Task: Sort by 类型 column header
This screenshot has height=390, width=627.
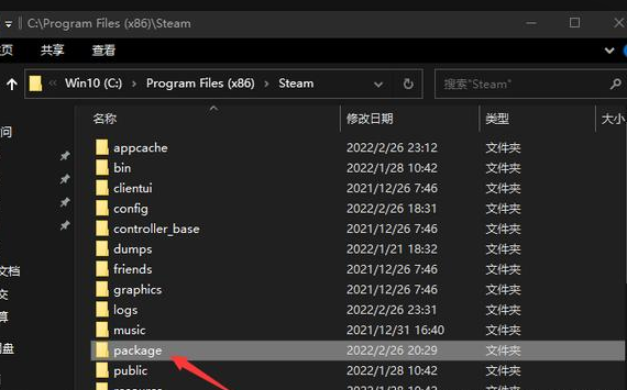Action: 497,118
